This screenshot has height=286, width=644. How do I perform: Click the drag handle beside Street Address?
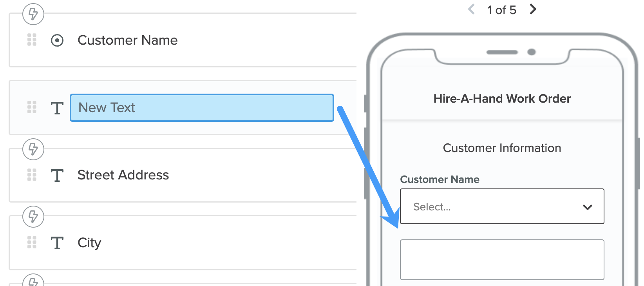pos(32,175)
